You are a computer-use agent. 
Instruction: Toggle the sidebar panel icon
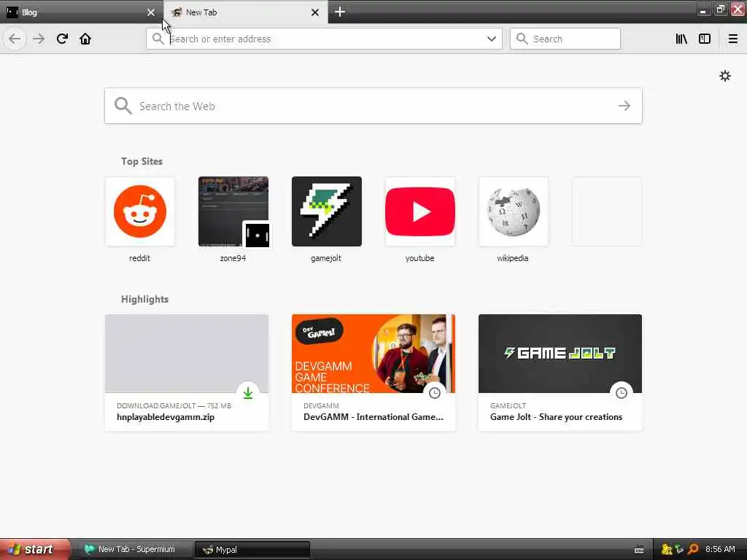click(705, 39)
